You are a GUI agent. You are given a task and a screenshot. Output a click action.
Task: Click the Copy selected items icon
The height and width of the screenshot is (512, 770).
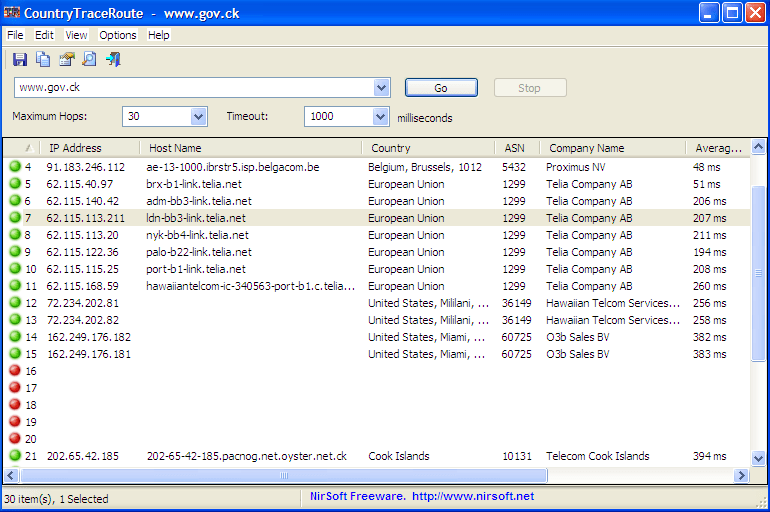43,60
